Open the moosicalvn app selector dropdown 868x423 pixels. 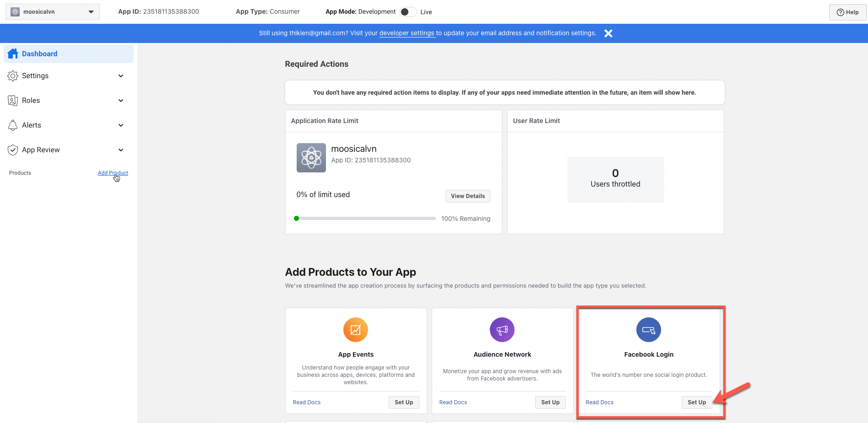click(x=53, y=12)
